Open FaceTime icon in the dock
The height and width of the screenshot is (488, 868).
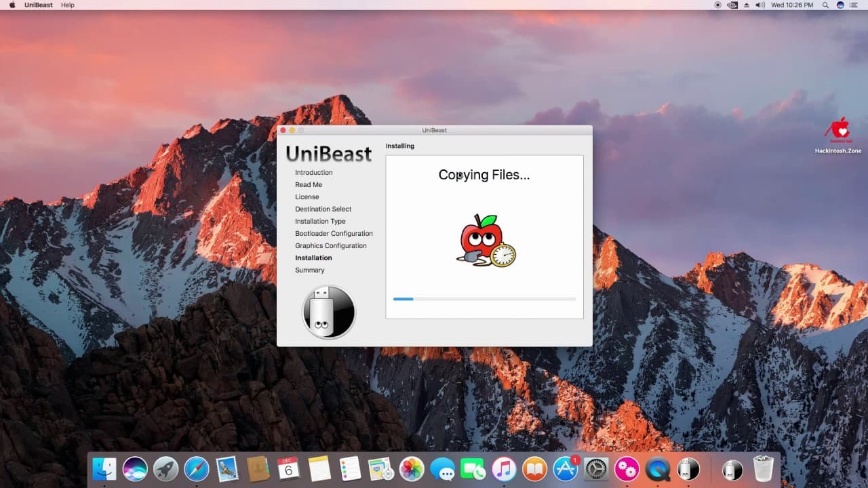click(473, 468)
